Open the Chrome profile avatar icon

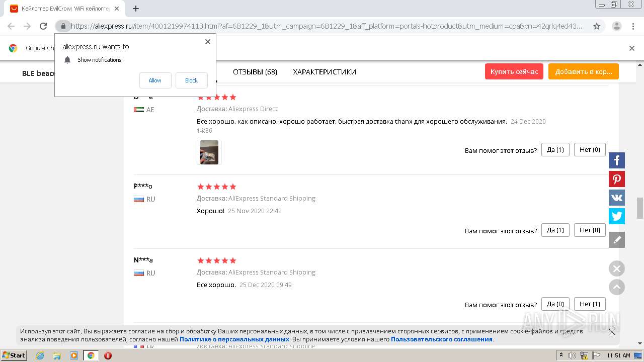[617, 26]
